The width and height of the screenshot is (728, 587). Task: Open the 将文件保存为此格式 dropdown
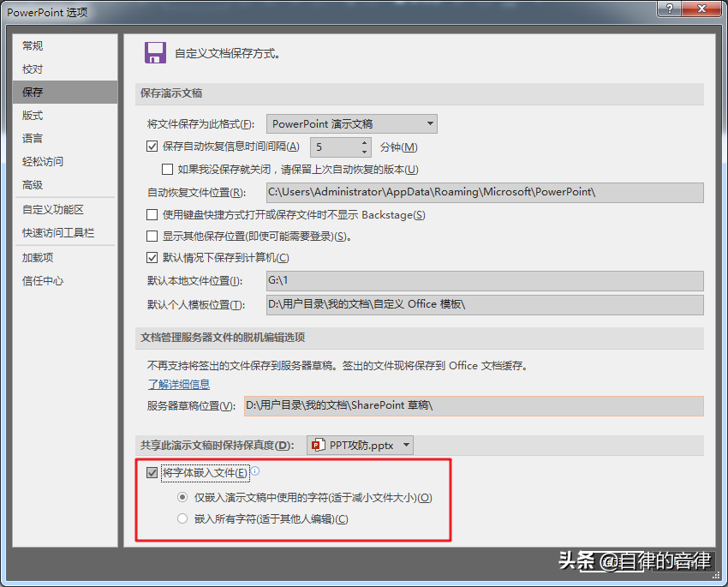(351, 124)
